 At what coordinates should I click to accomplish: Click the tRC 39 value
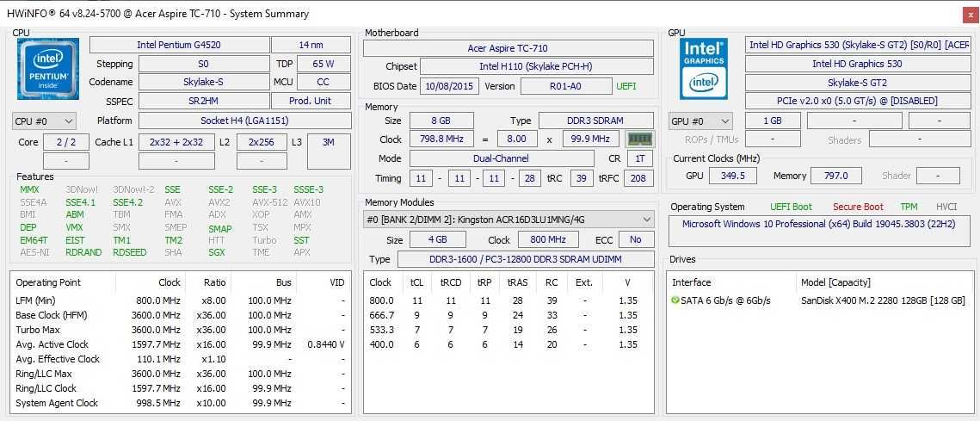(x=582, y=179)
